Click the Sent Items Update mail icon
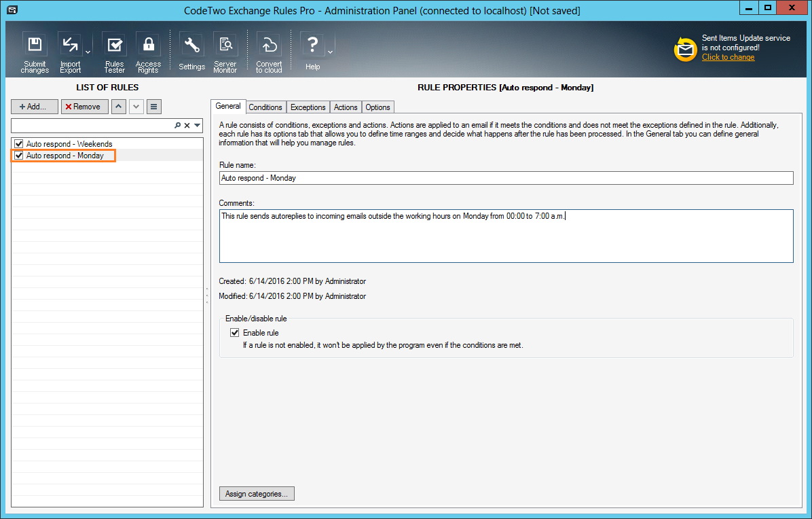Image resolution: width=812 pixels, height=519 pixels. click(685, 49)
